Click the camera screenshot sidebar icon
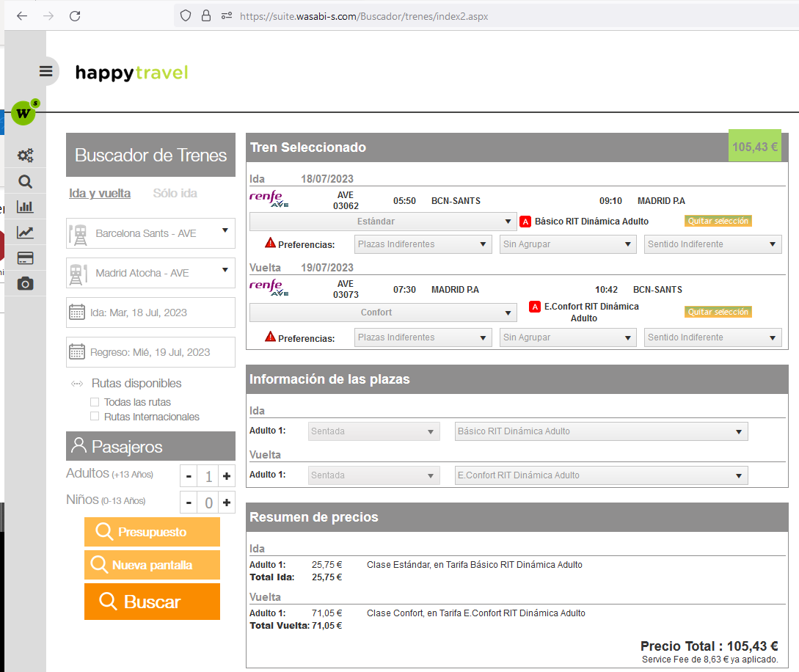This screenshot has width=799, height=672. click(x=26, y=284)
